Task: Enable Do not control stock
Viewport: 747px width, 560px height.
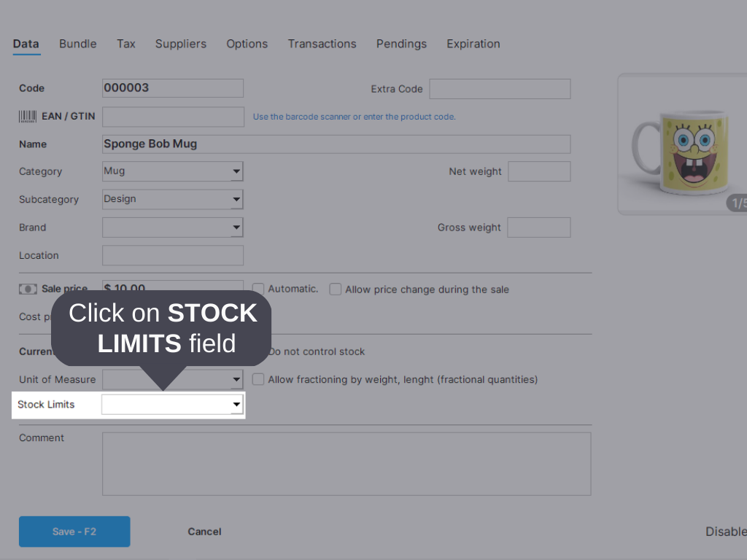Action: point(258,351)
